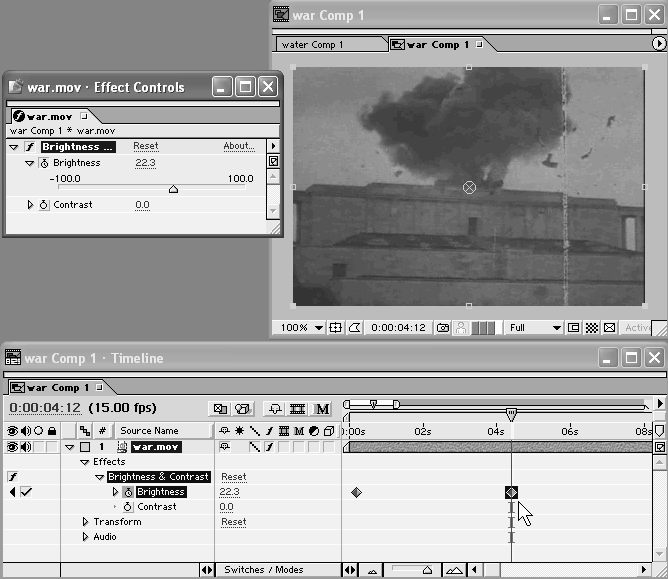Open the Full resolution dropdown
This screenshot has width=668, height=579.
click(x=556, y=327)
